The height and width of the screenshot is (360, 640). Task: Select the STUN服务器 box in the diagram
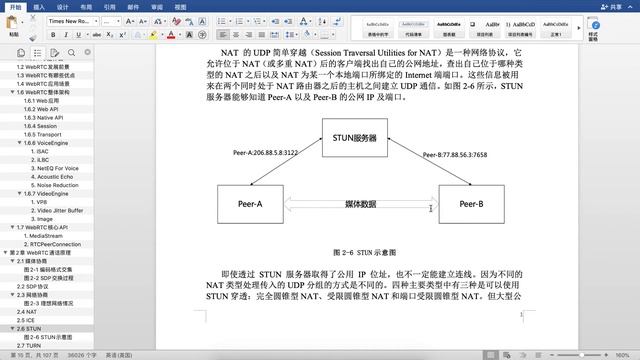(x=355, y=138)
